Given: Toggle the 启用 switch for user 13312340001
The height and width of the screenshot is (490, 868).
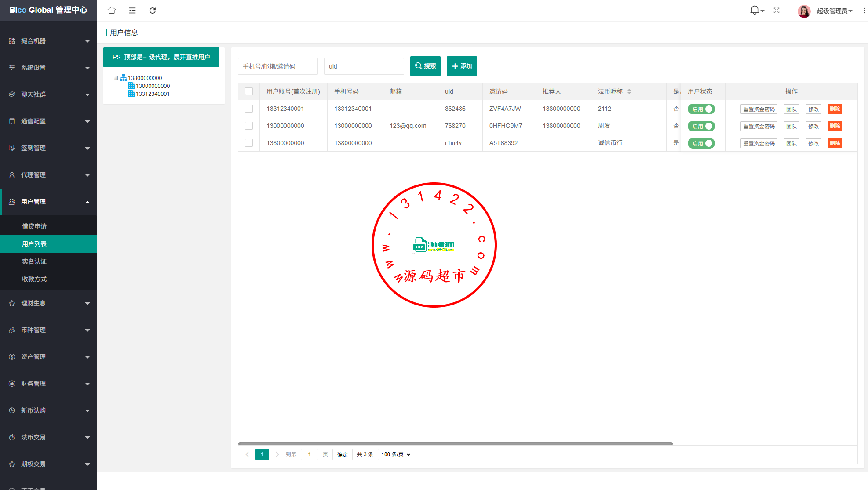Looking at the screenshot, I should (701, 109).
